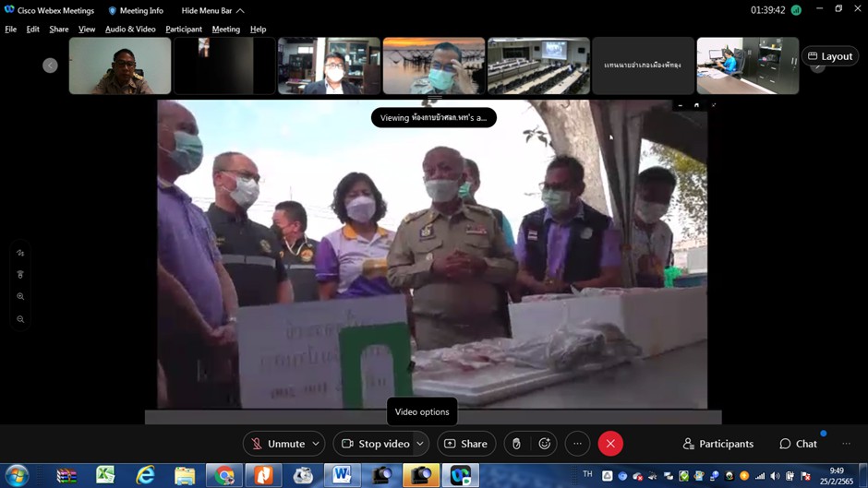This screenshot has width=868, height=488.
Task: Open the Audio & Video menu
Action: [130, 30]
